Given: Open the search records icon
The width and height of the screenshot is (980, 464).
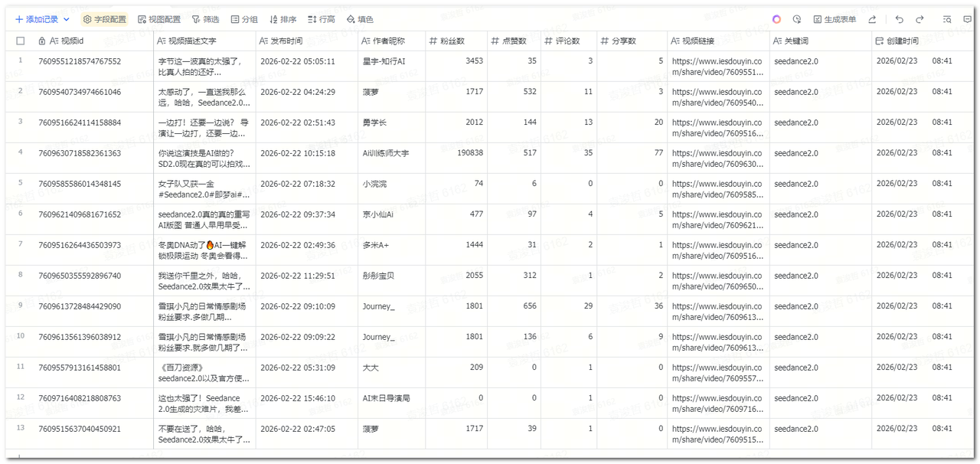Looking at the screenshot, I should [x=947, y=19].
